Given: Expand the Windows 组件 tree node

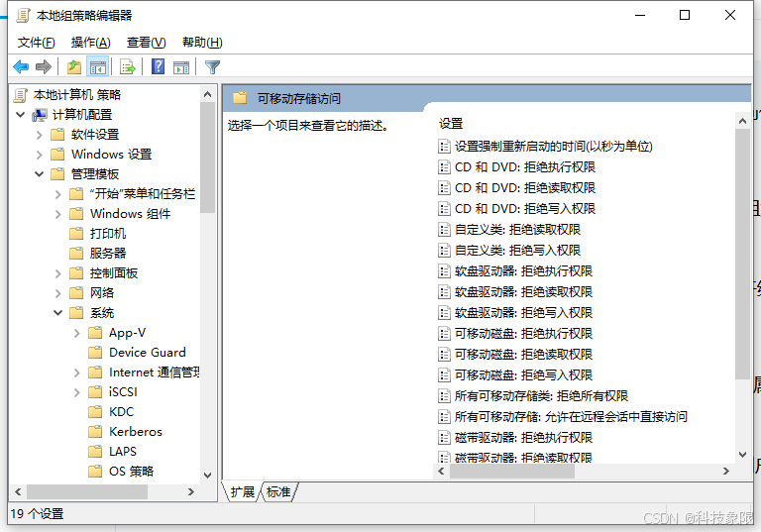Looking at the screenshot, I should click(x=58, y=214).
